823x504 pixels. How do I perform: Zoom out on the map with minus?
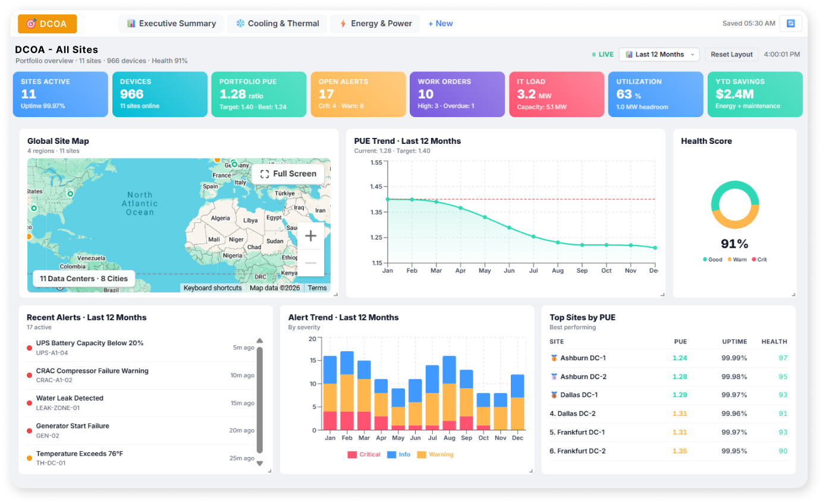(x=310, y=263)
